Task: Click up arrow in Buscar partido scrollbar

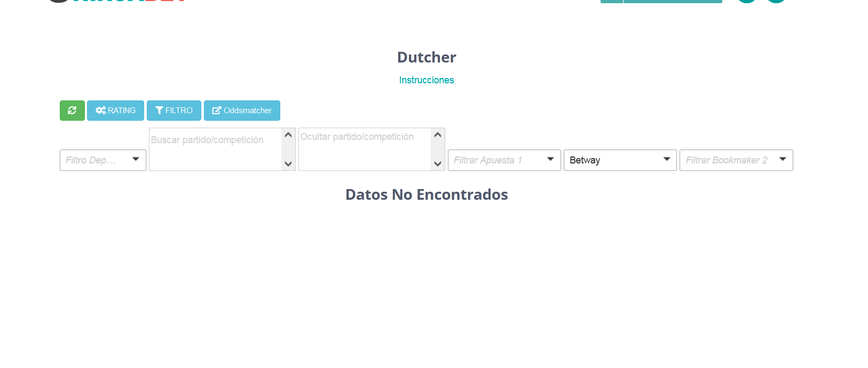Action: (288, 135)
